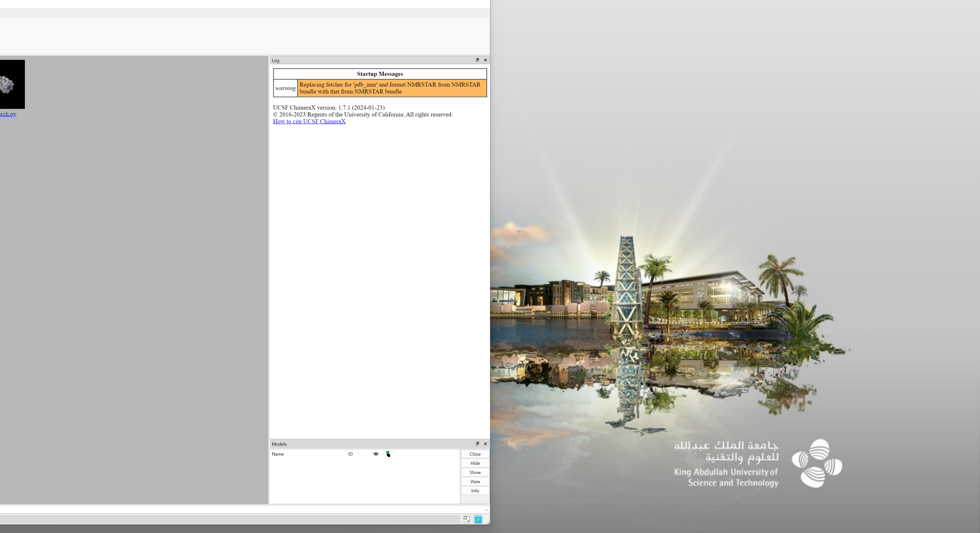The width and height of the screenshot is (980, 533).
Task: Click the green selectable pointer column icon
Action: 388,454
